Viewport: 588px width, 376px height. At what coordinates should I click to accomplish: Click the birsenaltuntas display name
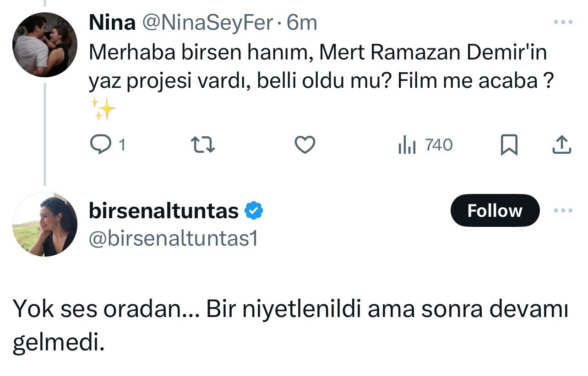tap(163, 211)
